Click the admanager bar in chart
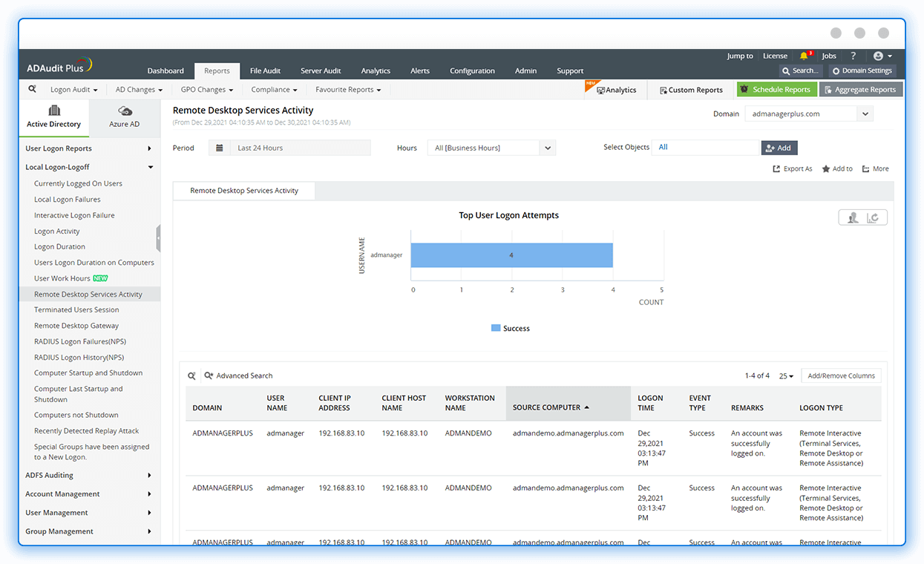Image resolution: width=924 pixels, height=564 pixels. 511,255
